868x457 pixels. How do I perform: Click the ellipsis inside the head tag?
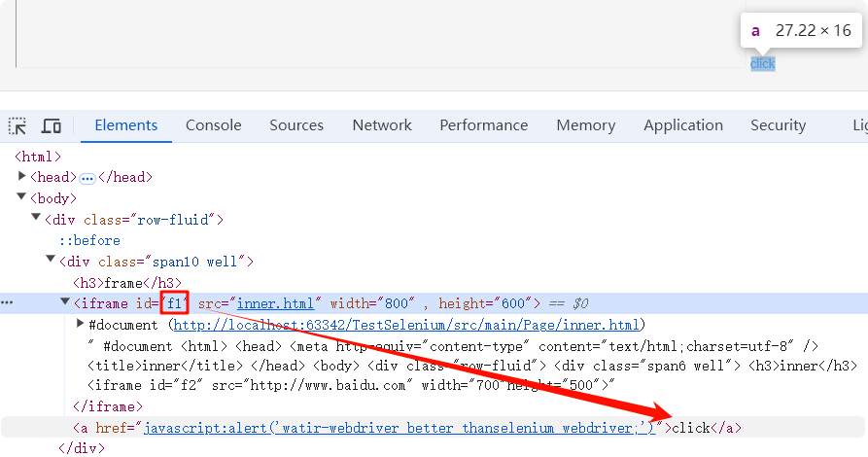87,178
